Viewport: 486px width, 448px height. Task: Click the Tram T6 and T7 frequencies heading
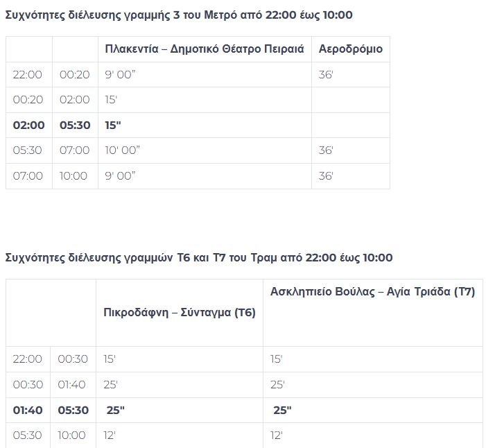(198, 258)
